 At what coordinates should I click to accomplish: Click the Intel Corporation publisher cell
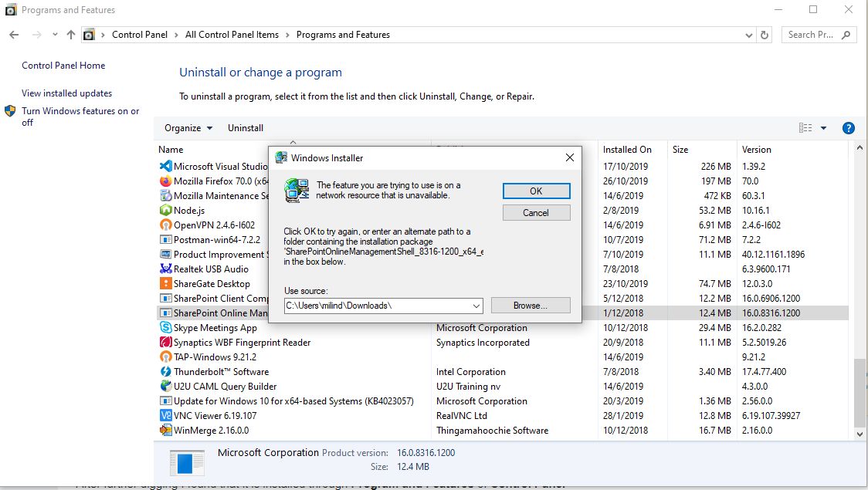pyautogui.click(x=471, y=372)
